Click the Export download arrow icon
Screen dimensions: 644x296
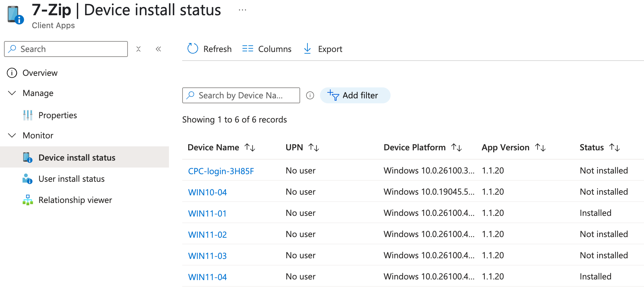(x=307, y=49)
